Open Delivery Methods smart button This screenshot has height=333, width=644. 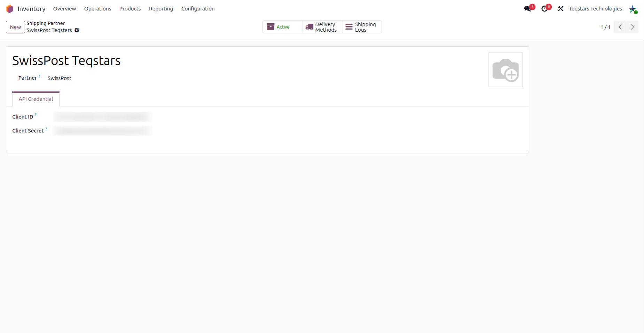322,27
